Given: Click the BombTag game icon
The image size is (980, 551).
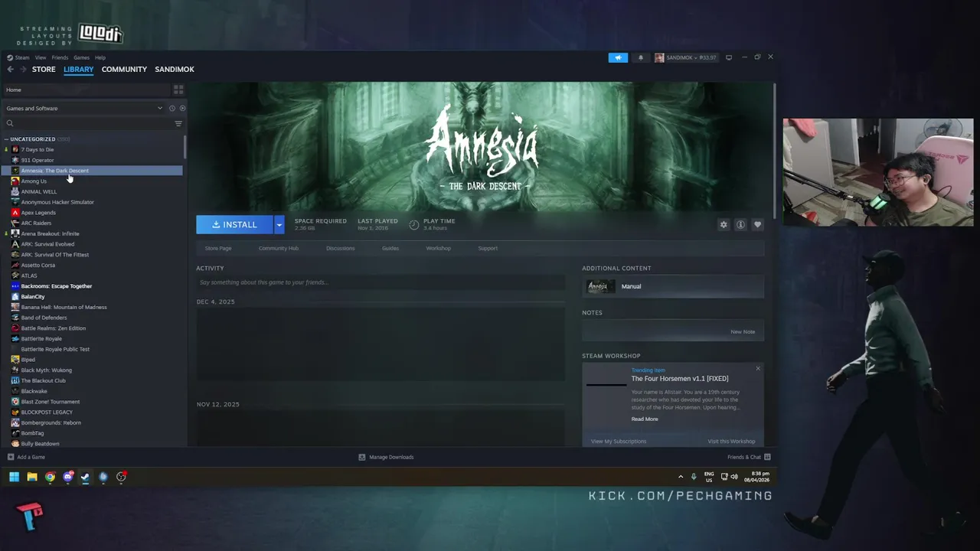Looking at the screenshot, I should (x=15, y=433).
